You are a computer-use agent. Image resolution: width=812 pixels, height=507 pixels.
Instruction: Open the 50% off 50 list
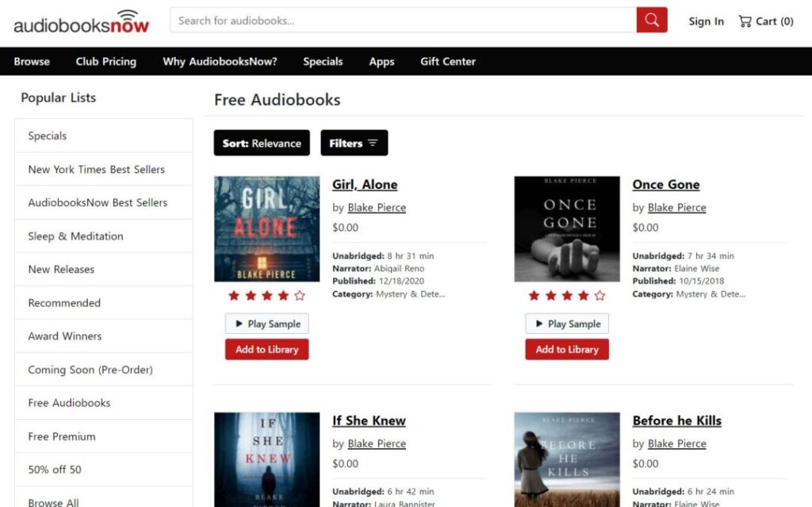(x=104, y=469)
